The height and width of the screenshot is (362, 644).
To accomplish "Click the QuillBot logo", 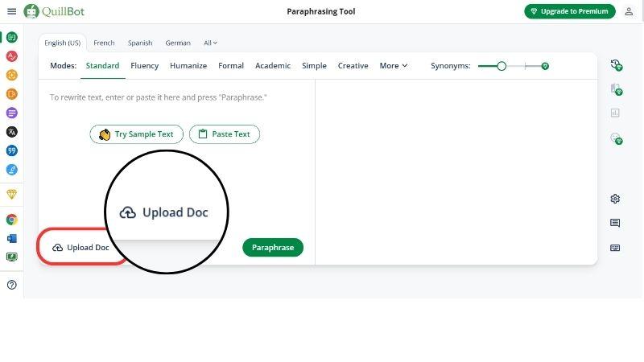I will click(54, 11).
